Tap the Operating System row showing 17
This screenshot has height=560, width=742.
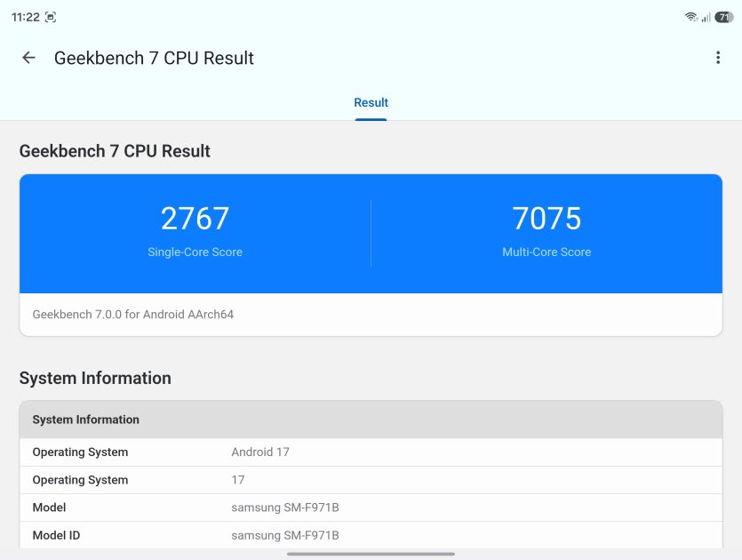click(x=371, y=480)
